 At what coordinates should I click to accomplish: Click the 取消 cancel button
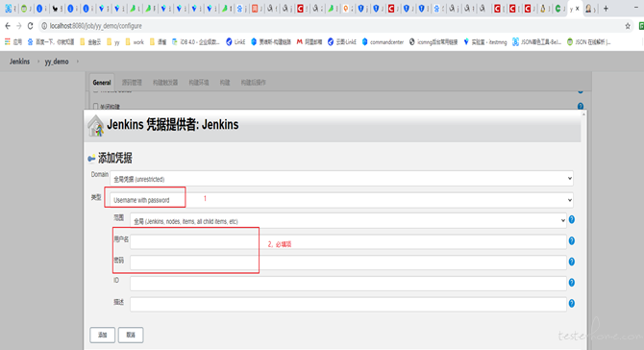[x=131, y=335]
